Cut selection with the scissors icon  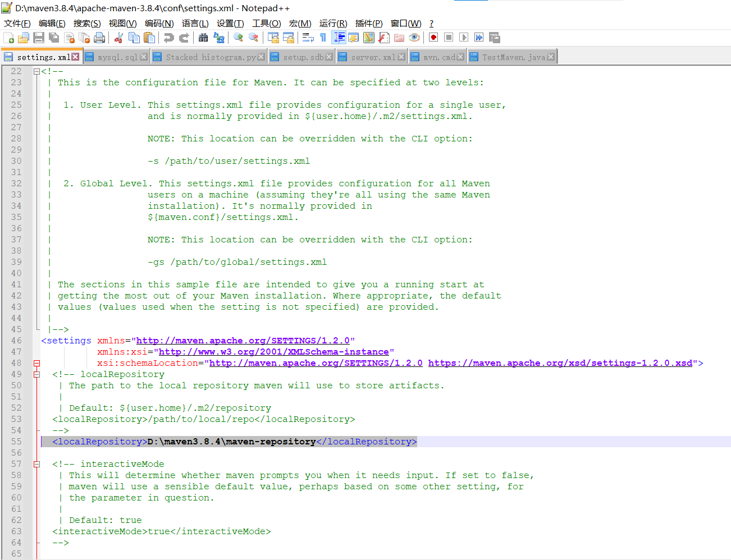click(x=119, y=38)
